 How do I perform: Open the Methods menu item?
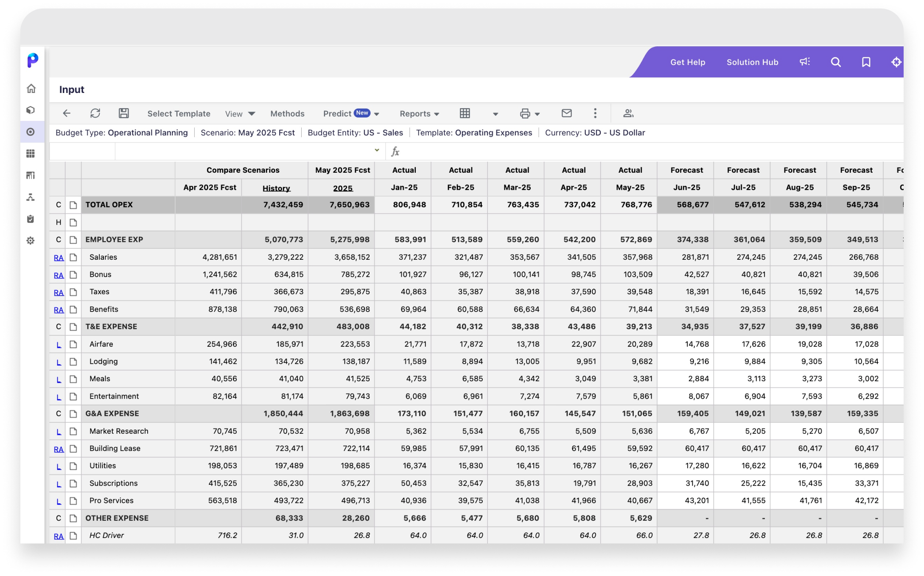287,114
